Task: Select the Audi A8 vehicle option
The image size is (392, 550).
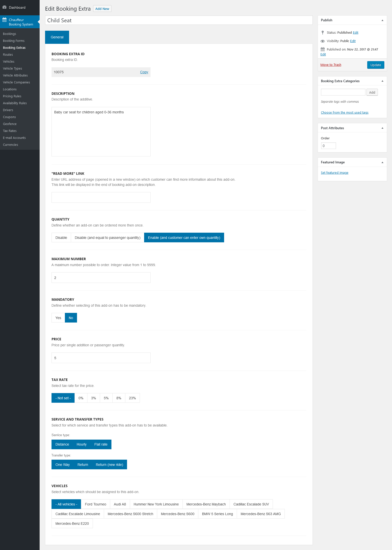Action: click(120, 504)
